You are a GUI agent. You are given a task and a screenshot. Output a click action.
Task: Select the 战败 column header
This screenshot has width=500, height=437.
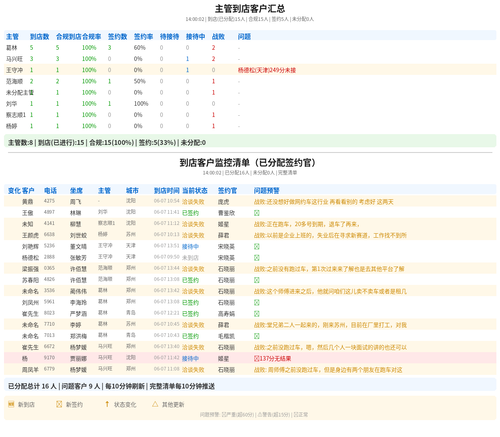point(218,37)
